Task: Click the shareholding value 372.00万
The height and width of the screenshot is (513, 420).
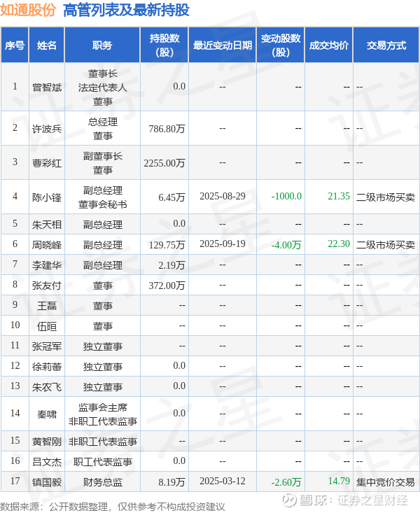Action: coord(167,286)
